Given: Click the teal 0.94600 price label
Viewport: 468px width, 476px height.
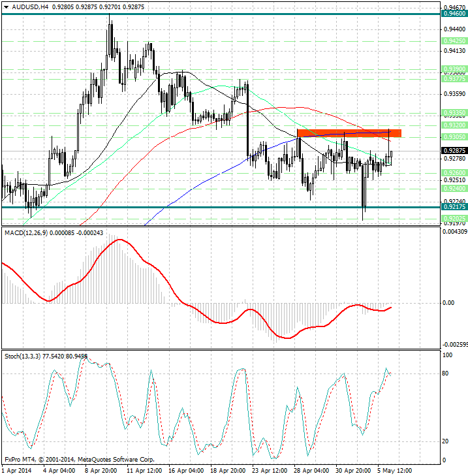Looking at the screenshot, I should tap(454, 14).
